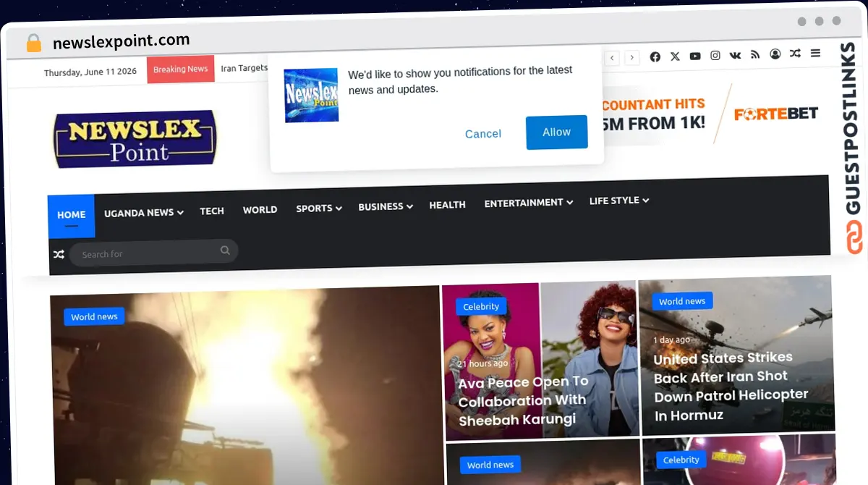Click the 21 hours ago timestamp
The image size is (868, 485).
(483, 363)
